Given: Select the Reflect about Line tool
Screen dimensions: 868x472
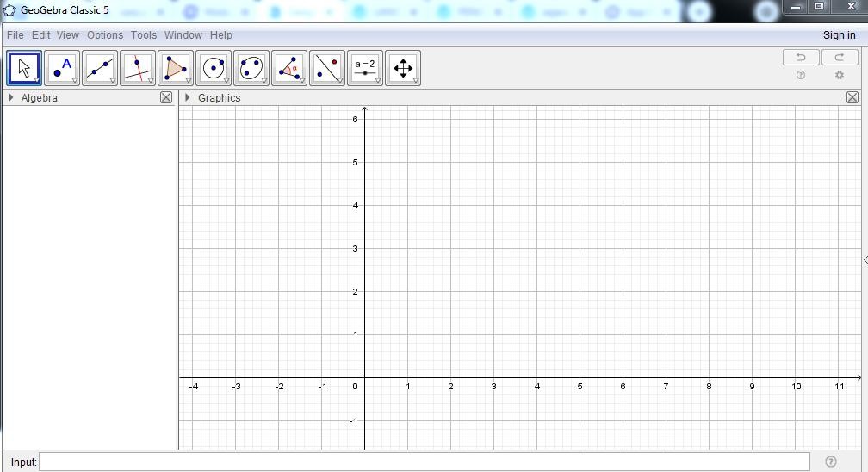Looking at the screenshot, I should click(327, 67).
